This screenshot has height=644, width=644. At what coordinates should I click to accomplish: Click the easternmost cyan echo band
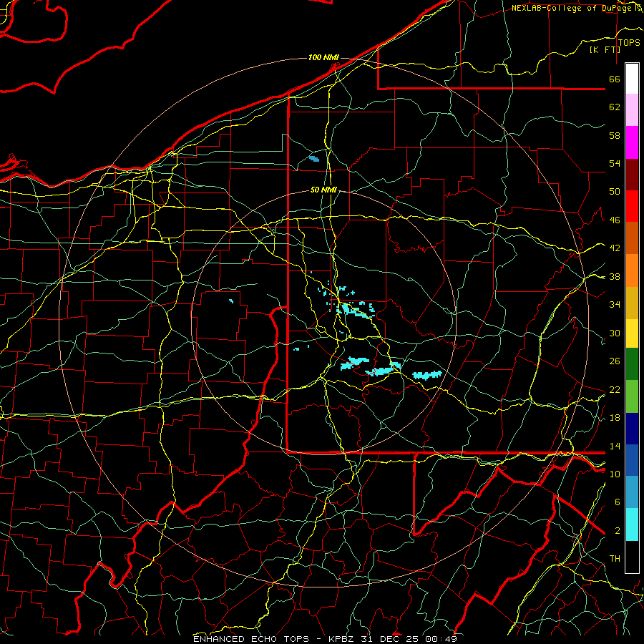pos(427,374)
